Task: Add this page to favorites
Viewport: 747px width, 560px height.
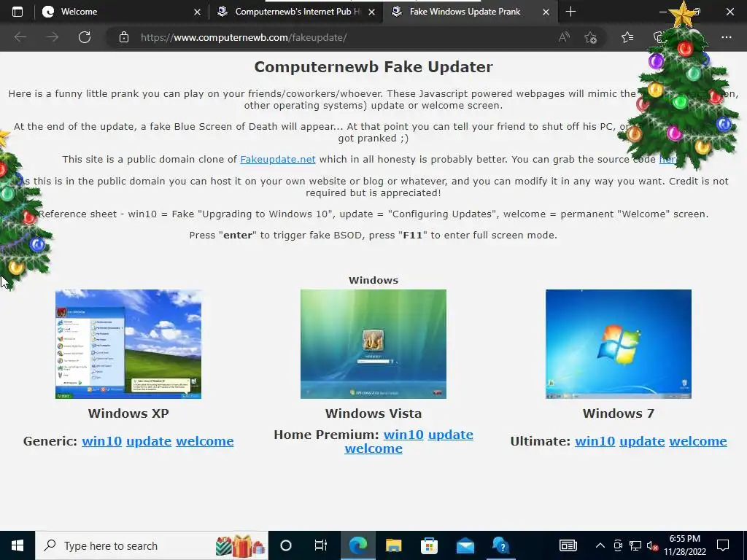Action: (591, 37)
